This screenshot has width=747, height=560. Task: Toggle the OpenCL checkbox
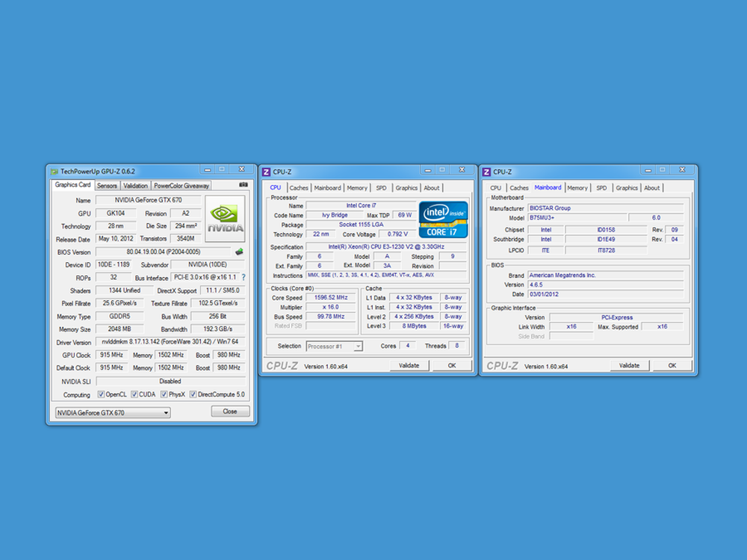pos(101,394)
